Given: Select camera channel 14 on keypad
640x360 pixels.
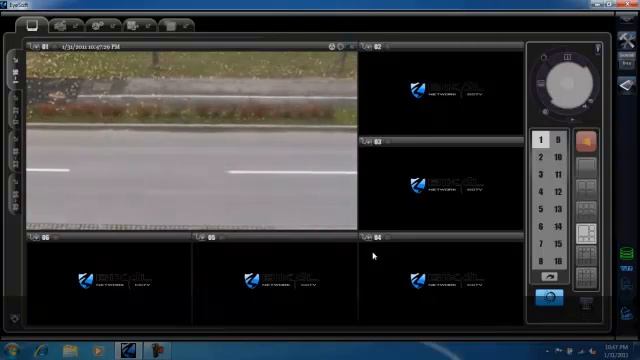Looking at the screenshot, I should point(558,227).
